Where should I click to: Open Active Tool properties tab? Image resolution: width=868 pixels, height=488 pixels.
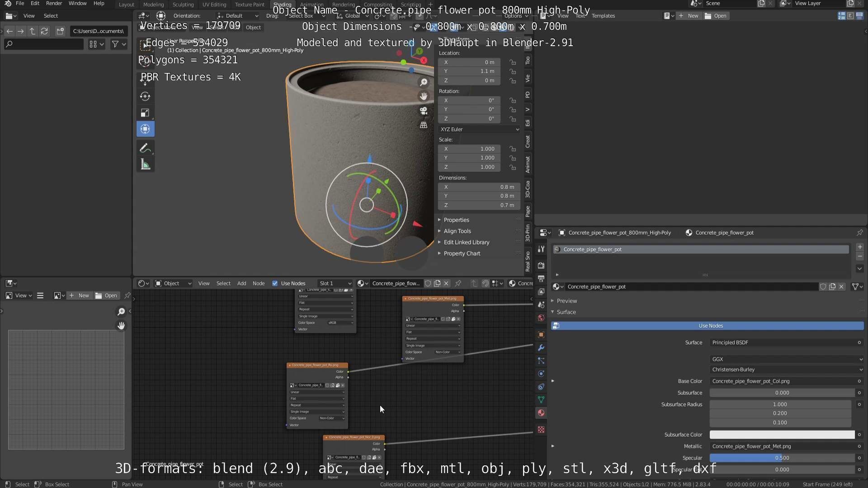541,249
